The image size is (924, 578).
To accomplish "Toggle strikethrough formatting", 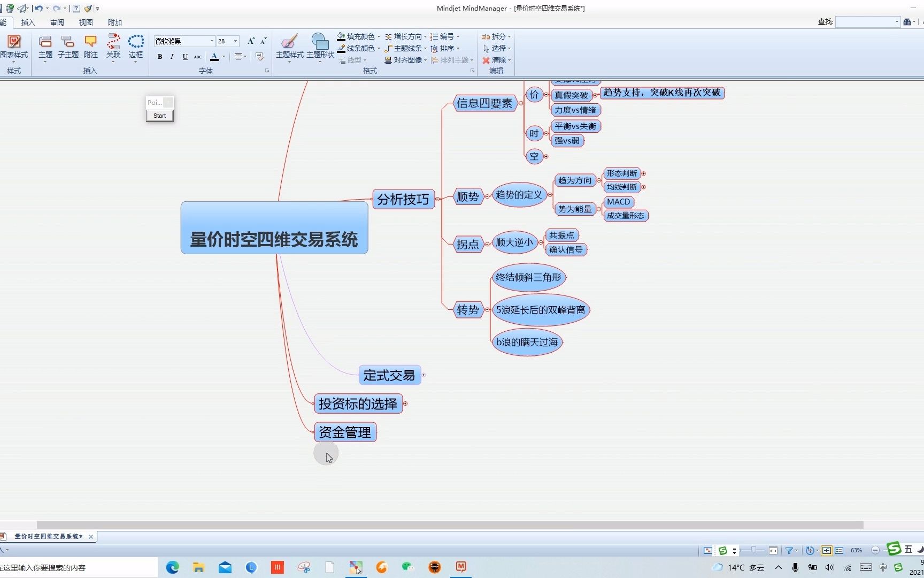I will click(198, 57).
